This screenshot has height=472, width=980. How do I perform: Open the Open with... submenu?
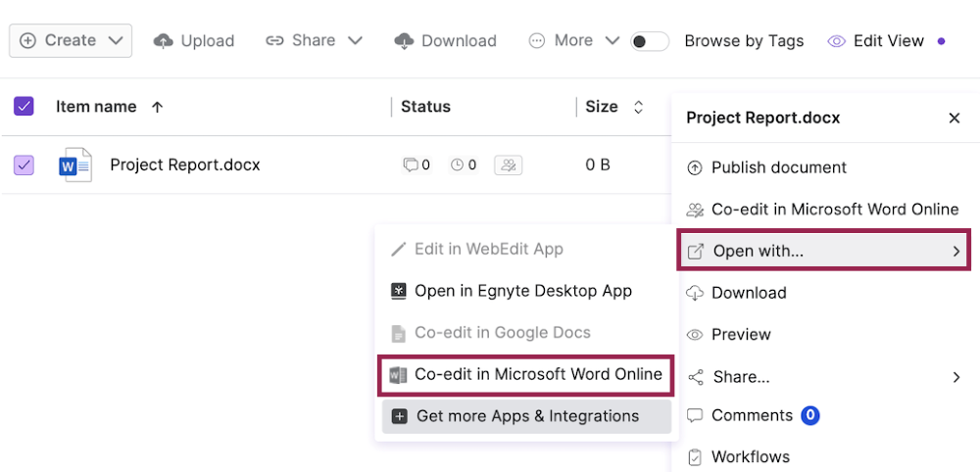(x=824, y=251)
